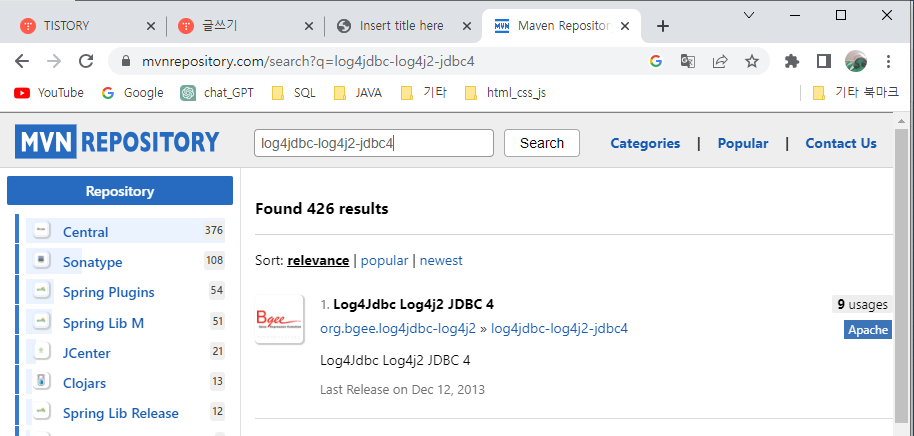914x436 pixels.
Task: Translate this page icon
Action: tap(688, 61)
